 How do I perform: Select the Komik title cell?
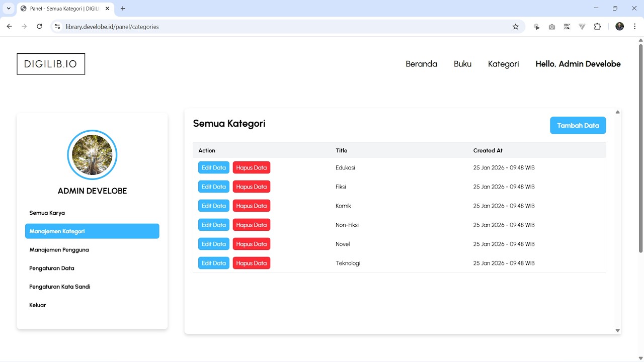(343, 206)
